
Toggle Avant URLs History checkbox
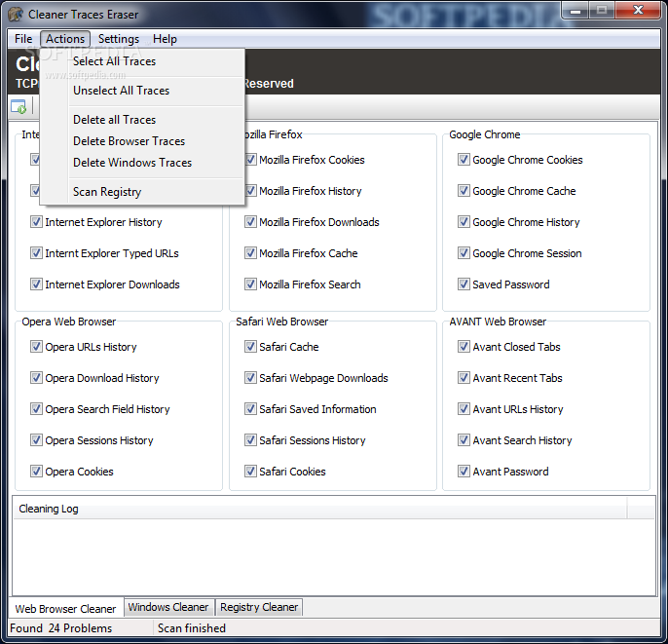pyautogui.click(x=464, y=409)
